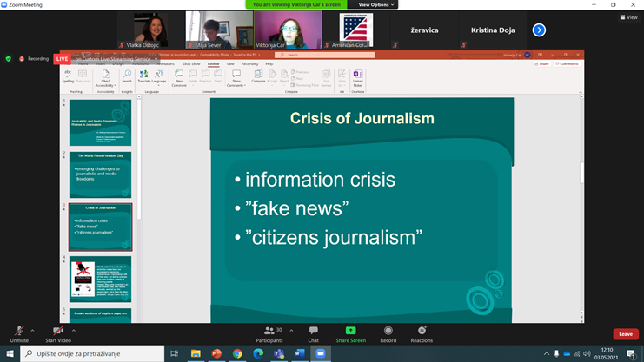Open the Review ribbon tab

[x=213, y=63]
